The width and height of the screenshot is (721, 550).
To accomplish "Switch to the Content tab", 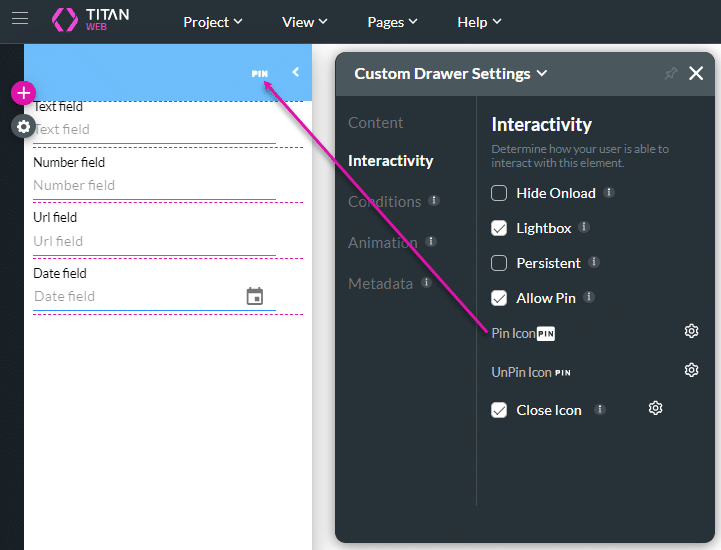I will 376,123.
